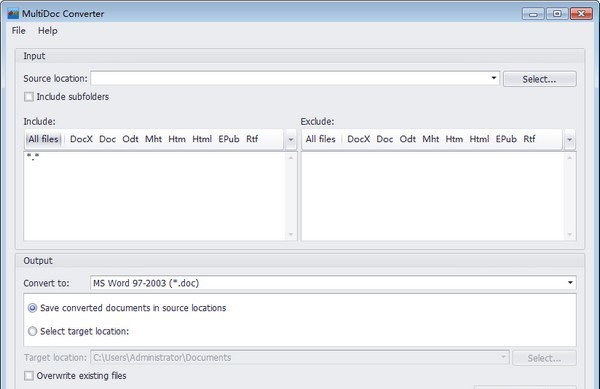Screen dimensions: 600x389
Task: Maximize the MultiDoc Converter window
Action: click(557, 14)
